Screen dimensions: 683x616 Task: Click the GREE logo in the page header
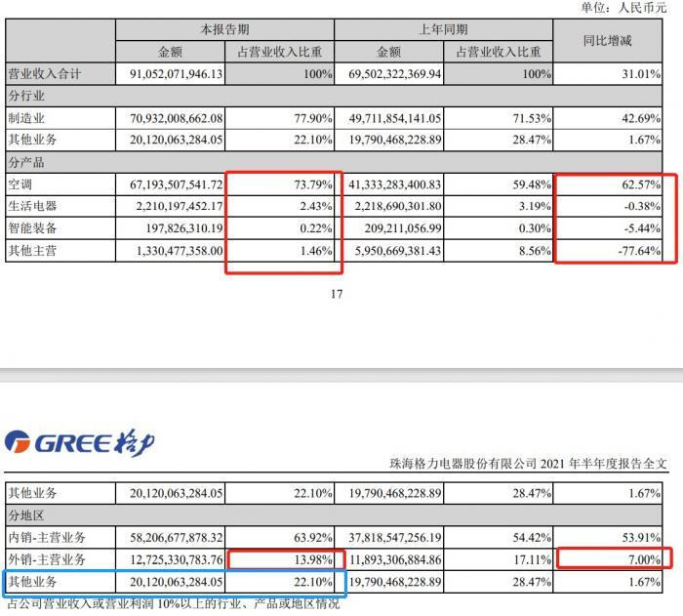pos(80,442)
